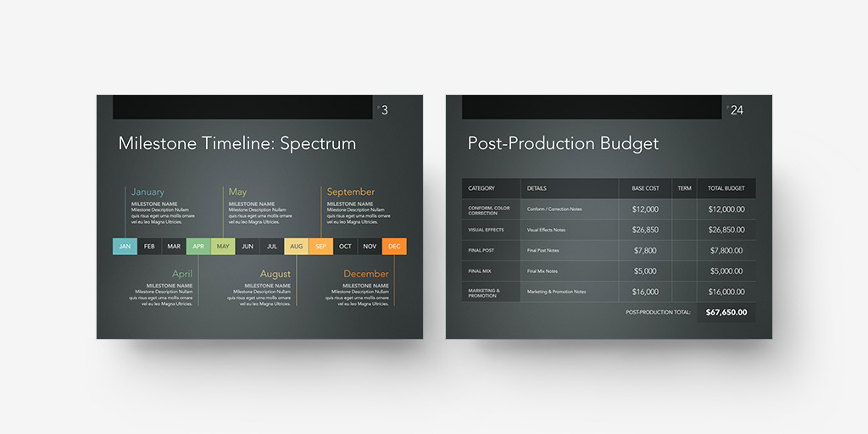Select the $67,650.00 grand total
This screenshot has height=434, width=868.
point(726,312)
